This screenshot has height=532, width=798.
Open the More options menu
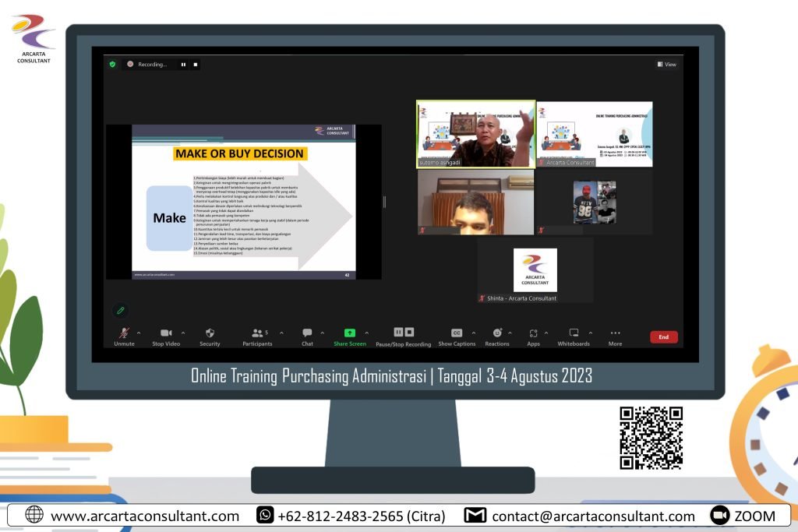tap(615, 333)
